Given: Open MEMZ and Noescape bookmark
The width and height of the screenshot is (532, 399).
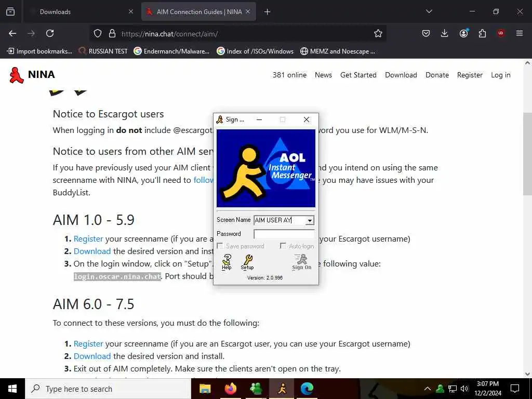Looking at the screenshot, I should tap(338, 51).
